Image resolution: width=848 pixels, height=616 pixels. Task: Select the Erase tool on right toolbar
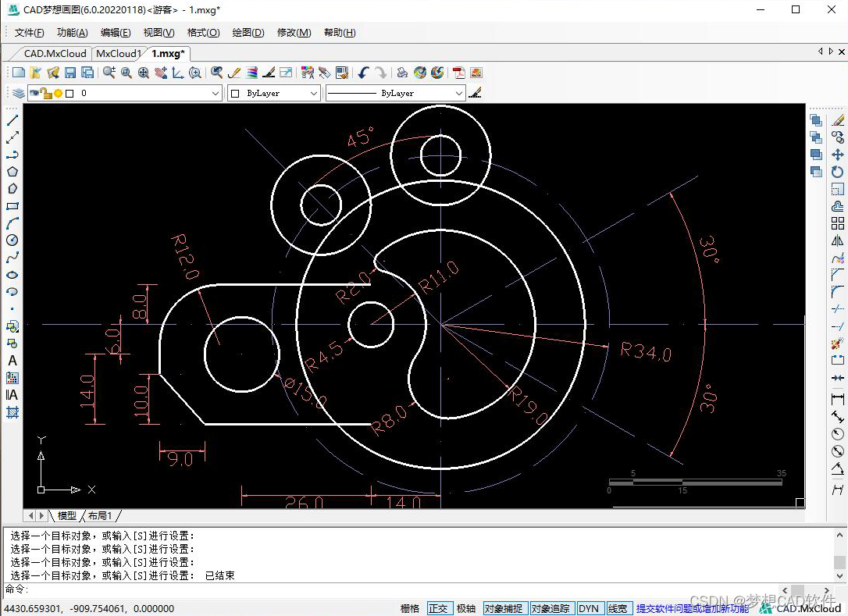838,120
